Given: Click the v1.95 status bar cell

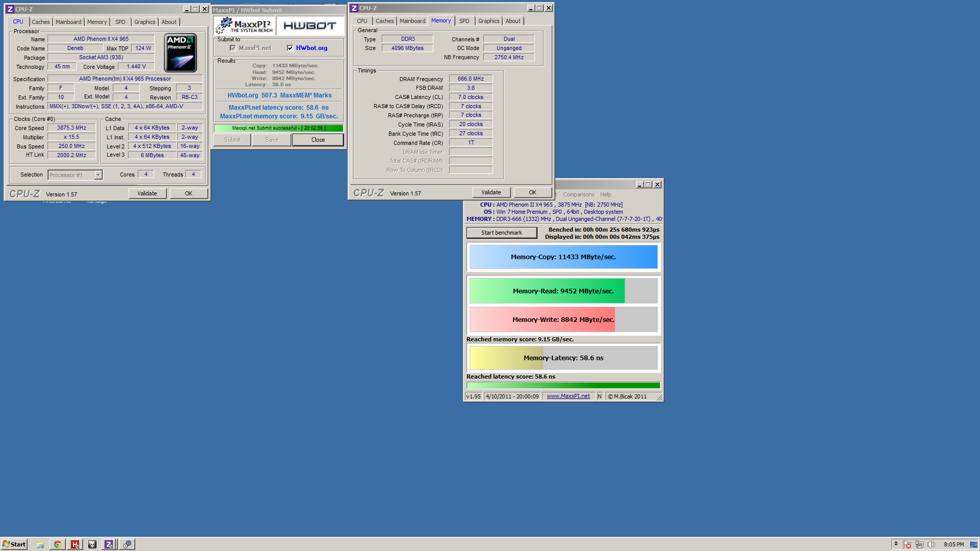Looking at the screenshot, I should click(474, 396).
